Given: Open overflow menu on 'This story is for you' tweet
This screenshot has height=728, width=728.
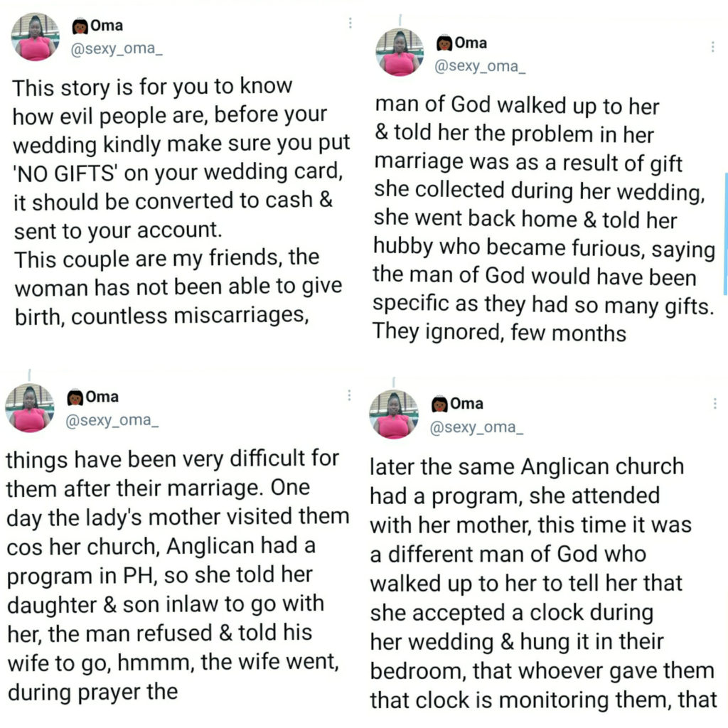Looking at the screenshot, I should pos(350,23).
